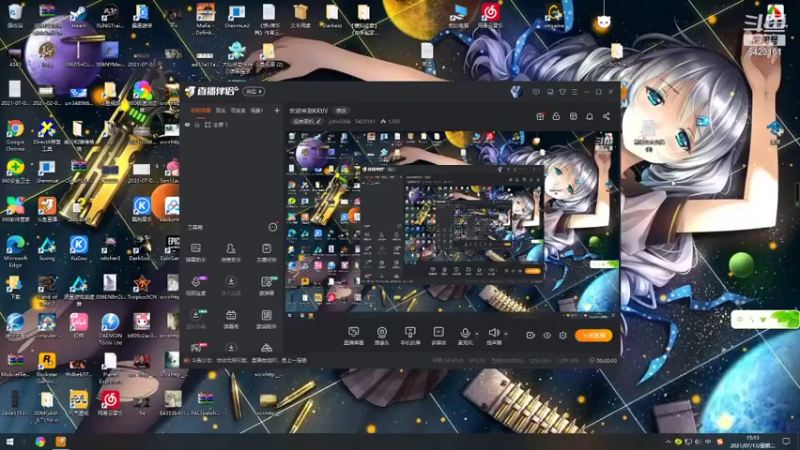
Task: Open the read-danmaku tool in toolbox
Action: 266,286
